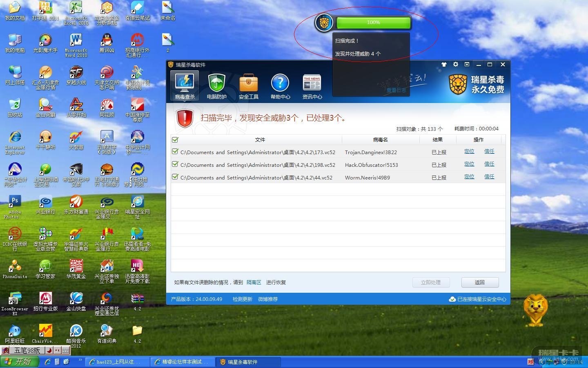Switch to the hao123 taskbar window
The height and width of the screenshot is (368, 588).
click(x=117, y=362)
